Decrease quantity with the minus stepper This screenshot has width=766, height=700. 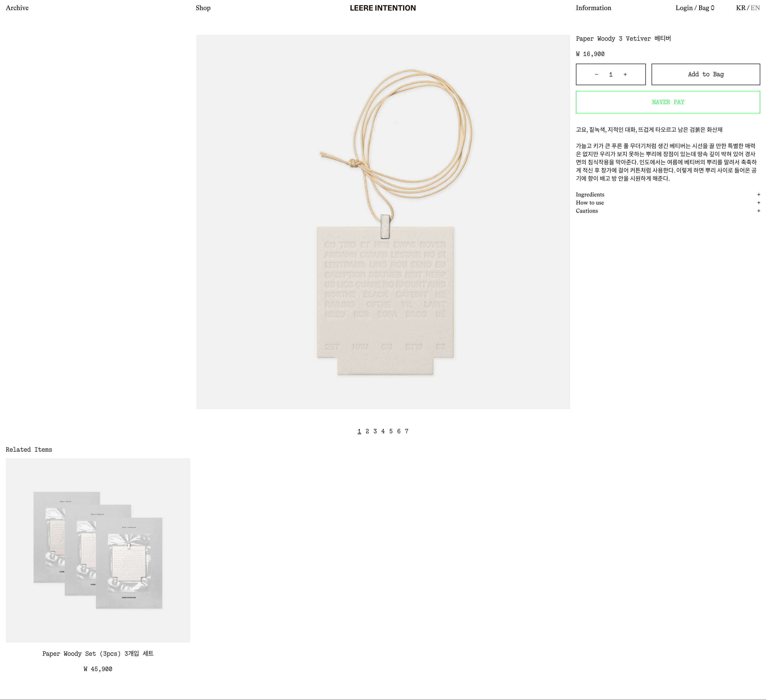597,74
